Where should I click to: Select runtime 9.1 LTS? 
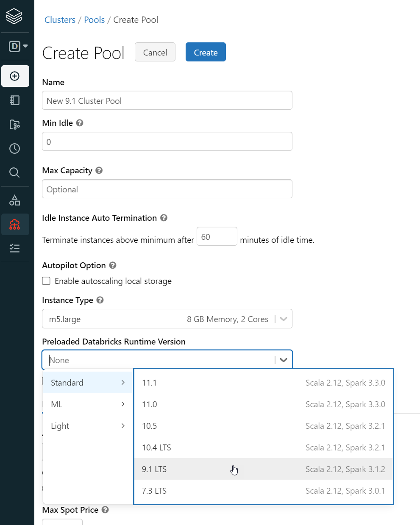(264, 469)
